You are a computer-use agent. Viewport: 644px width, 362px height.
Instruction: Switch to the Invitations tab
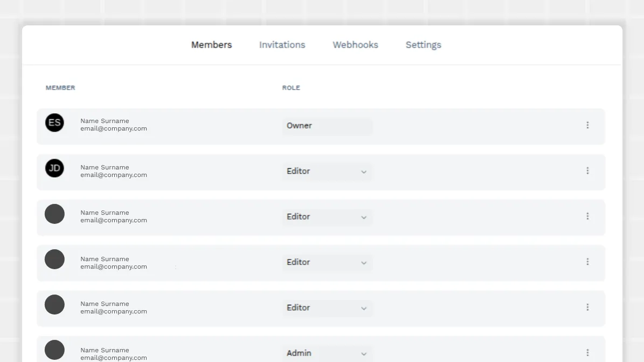point(282,45)
